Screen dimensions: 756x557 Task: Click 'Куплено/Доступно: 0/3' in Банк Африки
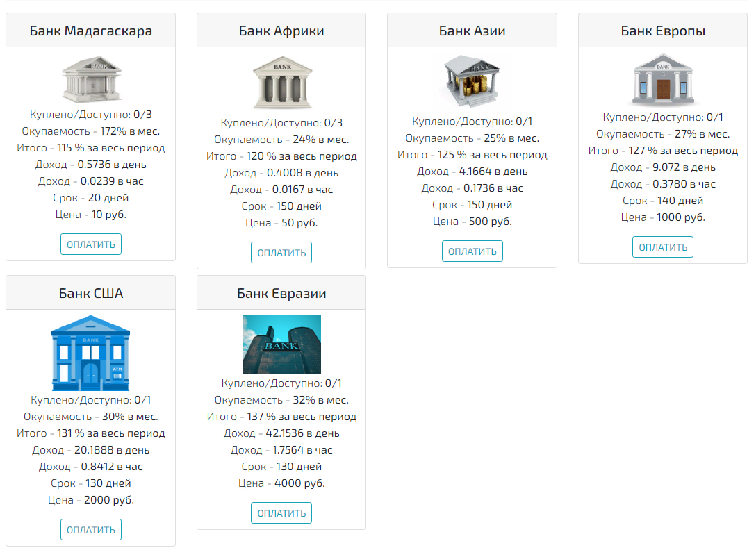pyautogui.click(x=281, y=123)
